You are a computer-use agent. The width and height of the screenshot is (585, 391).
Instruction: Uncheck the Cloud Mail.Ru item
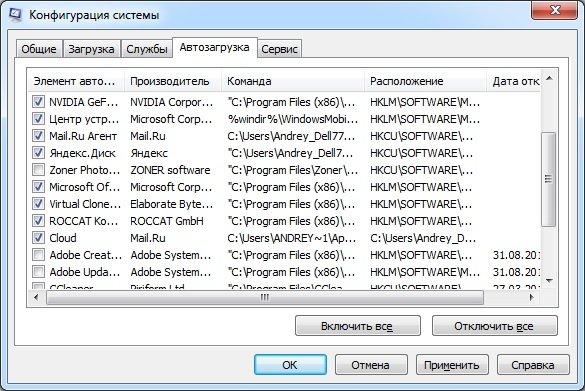coord(38,238)
